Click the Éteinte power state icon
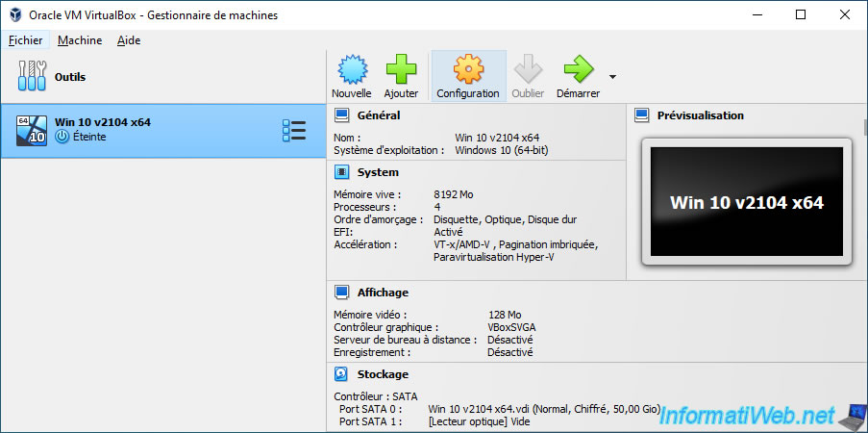Image resolution: width=868 pixels, height=433 pixels. tap(62, 137)
